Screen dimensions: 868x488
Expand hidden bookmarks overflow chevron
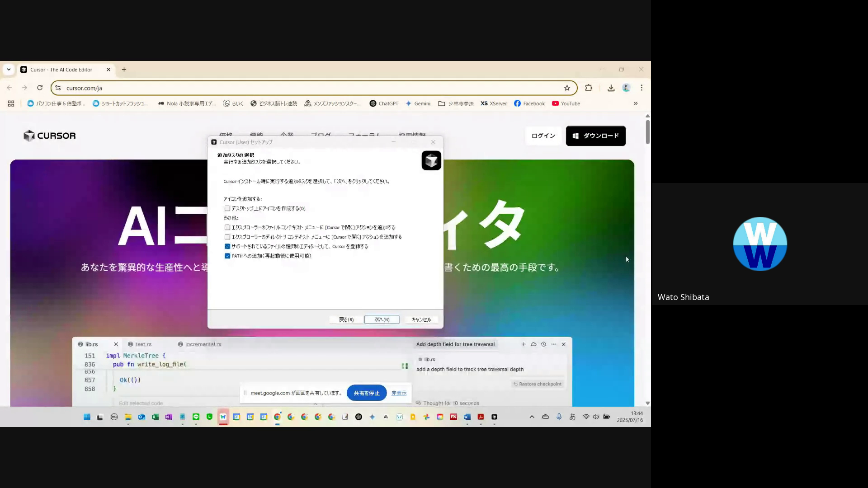(x=635, y=103)
